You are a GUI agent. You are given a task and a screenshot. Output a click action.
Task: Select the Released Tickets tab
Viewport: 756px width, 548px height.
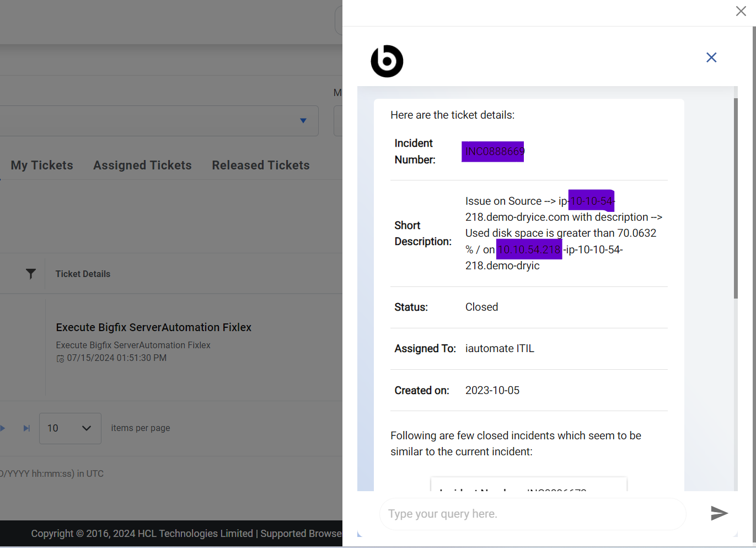click(261, 165)
